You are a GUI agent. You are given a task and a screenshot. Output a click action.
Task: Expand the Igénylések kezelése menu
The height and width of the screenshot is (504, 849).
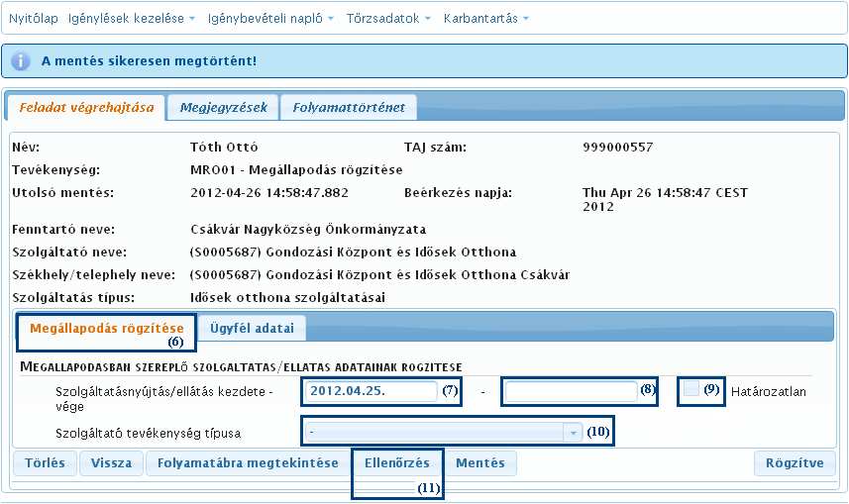click(132, 19)
